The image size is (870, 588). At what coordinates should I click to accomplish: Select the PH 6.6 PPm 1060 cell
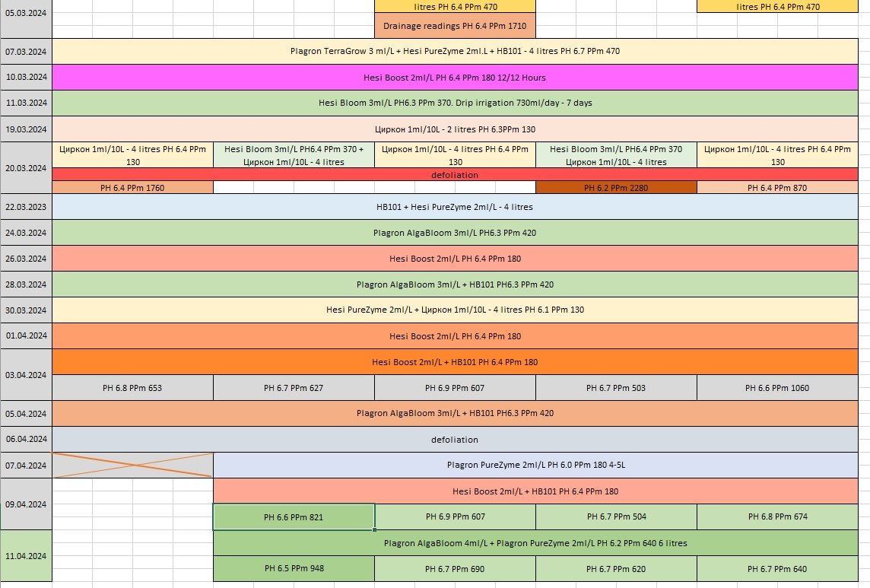click(777, 387)
